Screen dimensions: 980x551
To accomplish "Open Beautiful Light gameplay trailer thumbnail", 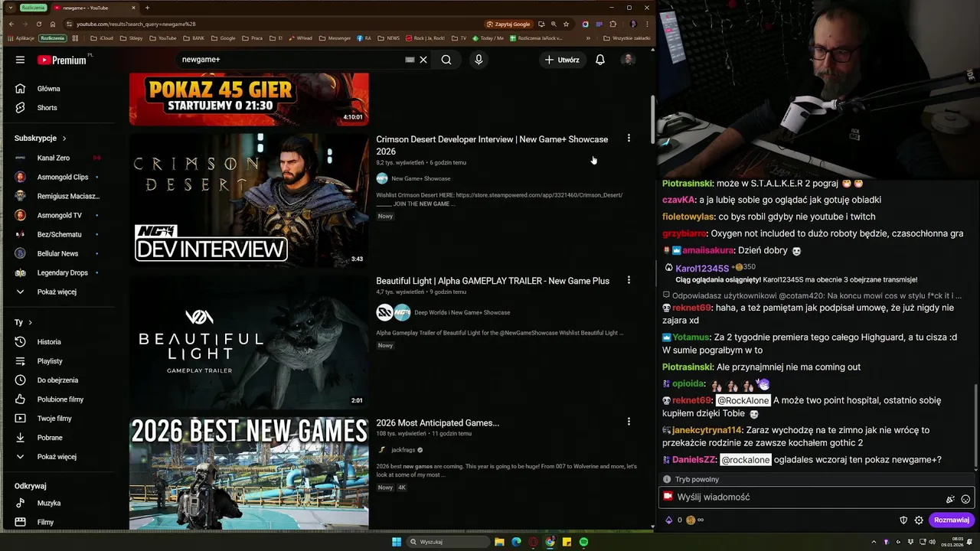I will click(249, 342).
